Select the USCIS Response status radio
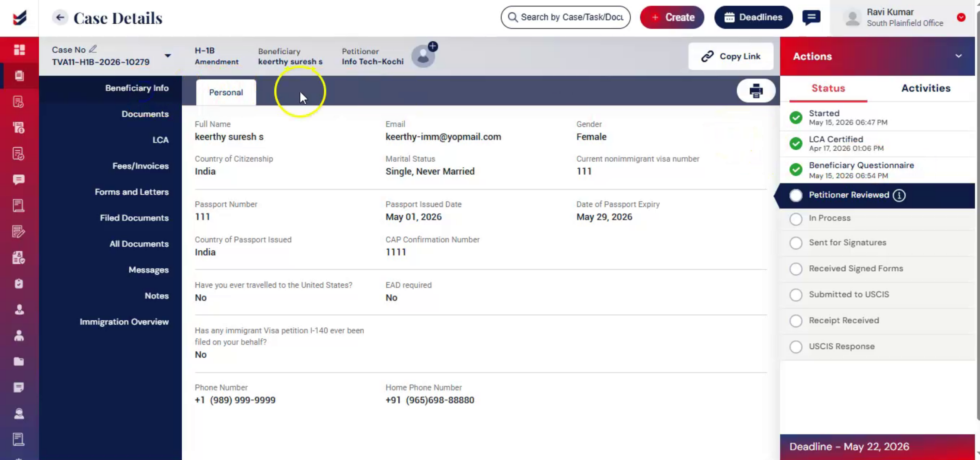Screen dimensions: 980x460 796,347
